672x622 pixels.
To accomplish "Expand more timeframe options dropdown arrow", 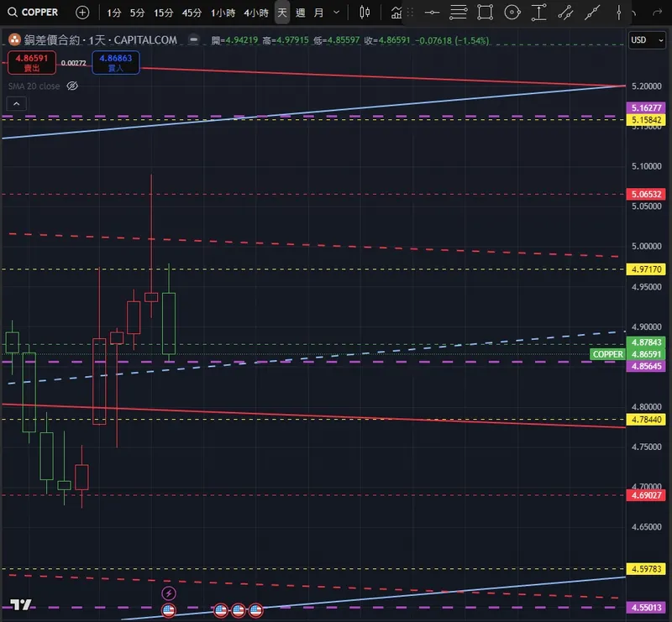I will [x=337, y=13].
